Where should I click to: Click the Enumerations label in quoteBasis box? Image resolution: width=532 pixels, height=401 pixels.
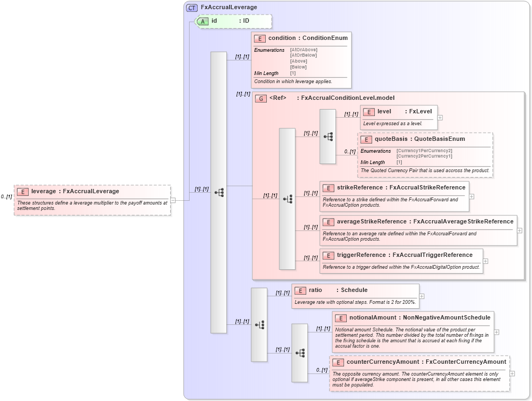coord(375,151)
